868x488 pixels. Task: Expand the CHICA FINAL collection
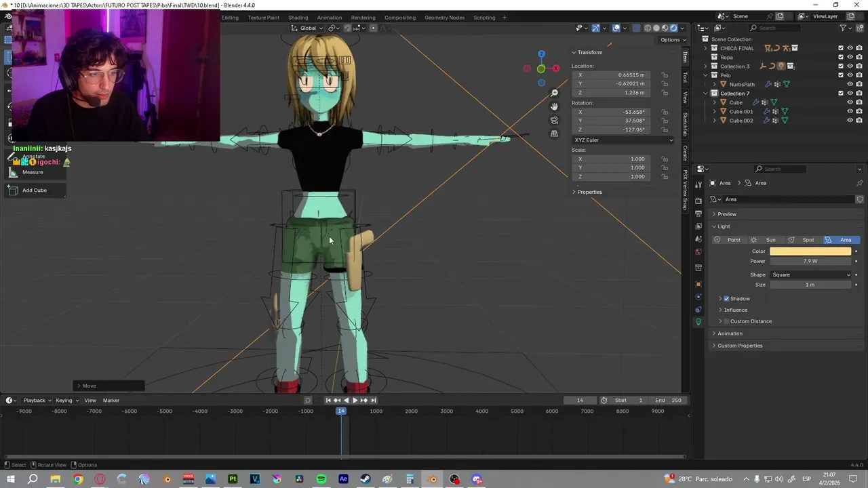pos(705,48)
